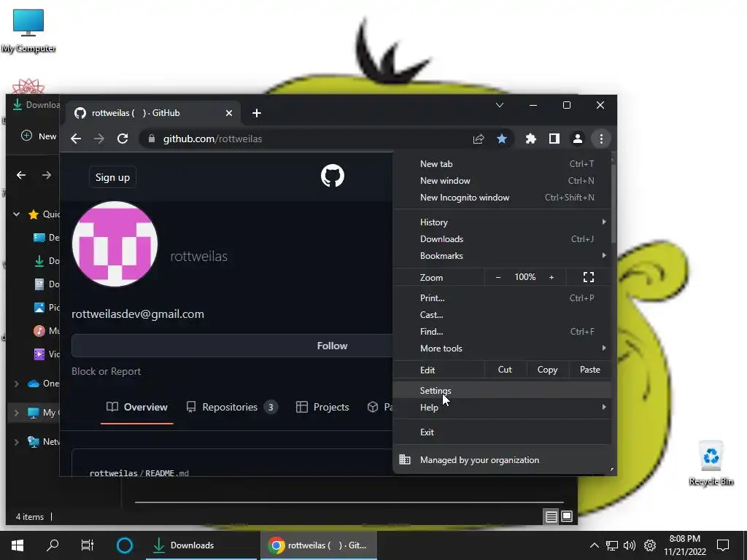
Task: Switch File Explorer to large icons view
Action: click(567, 516)
